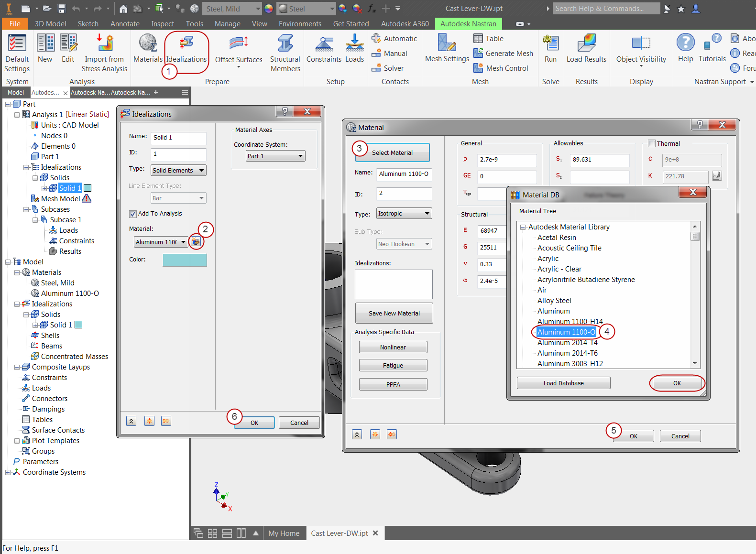Image resolution: width=756 pixels, height=554 pixels.
Task: Open Nastran Tutorials
Action: (x=712, y=48)
